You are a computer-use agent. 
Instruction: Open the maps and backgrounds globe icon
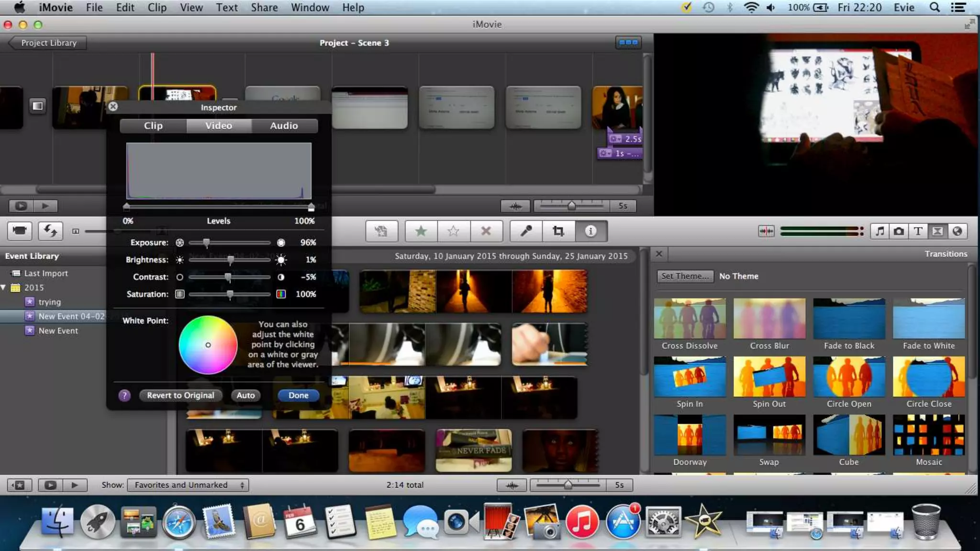957,231
